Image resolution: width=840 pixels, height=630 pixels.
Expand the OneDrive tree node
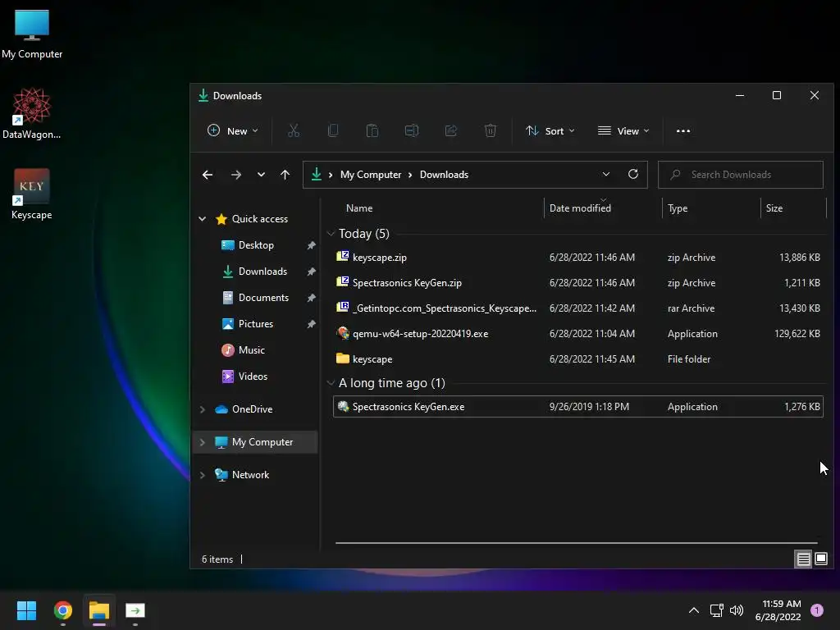tap(203, 409)
